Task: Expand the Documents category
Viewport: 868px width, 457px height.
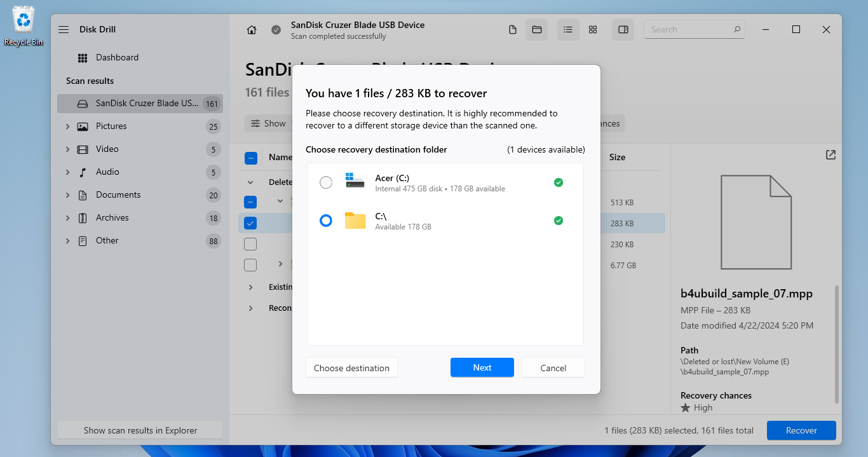Action: pyautogui.click(x=67, y=195)
